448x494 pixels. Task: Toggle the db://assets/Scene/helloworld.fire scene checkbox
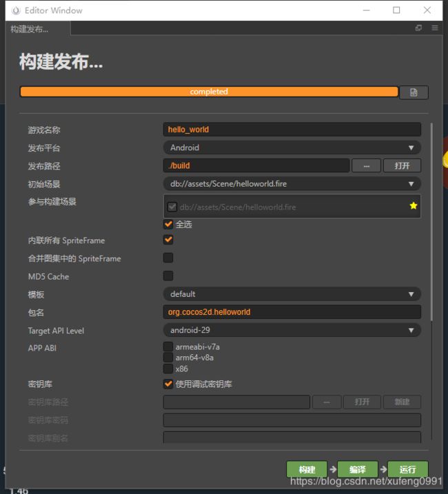click(172, 207)
